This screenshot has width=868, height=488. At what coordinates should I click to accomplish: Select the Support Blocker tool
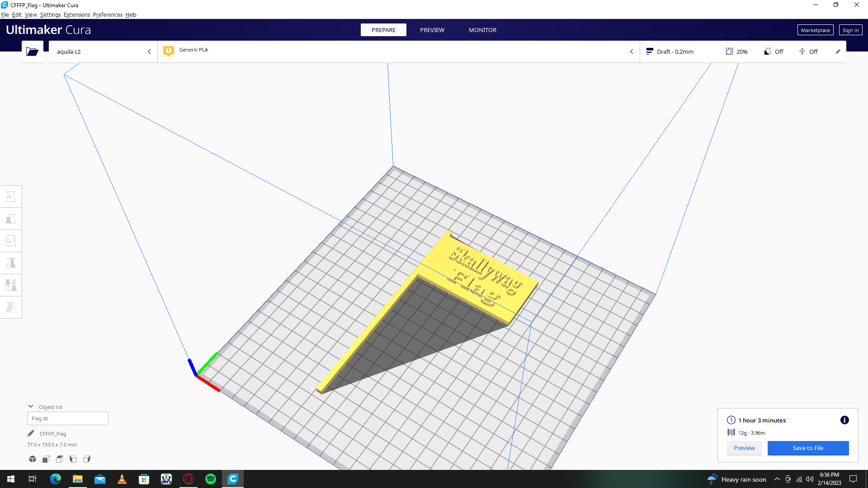(x=11, y=307)
